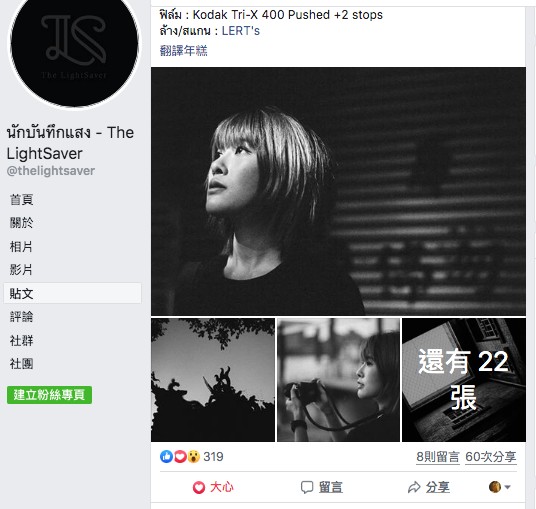
Task: Open the 評論 reviews section
Action: coord(21,317)
